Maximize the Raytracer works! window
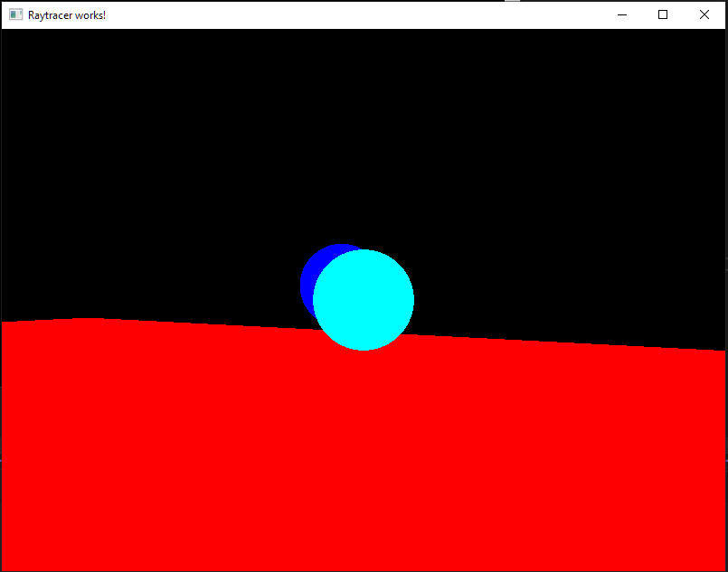The height and width of the screenshot is (572, 728). pyautogui.click(x=663, y=15)
